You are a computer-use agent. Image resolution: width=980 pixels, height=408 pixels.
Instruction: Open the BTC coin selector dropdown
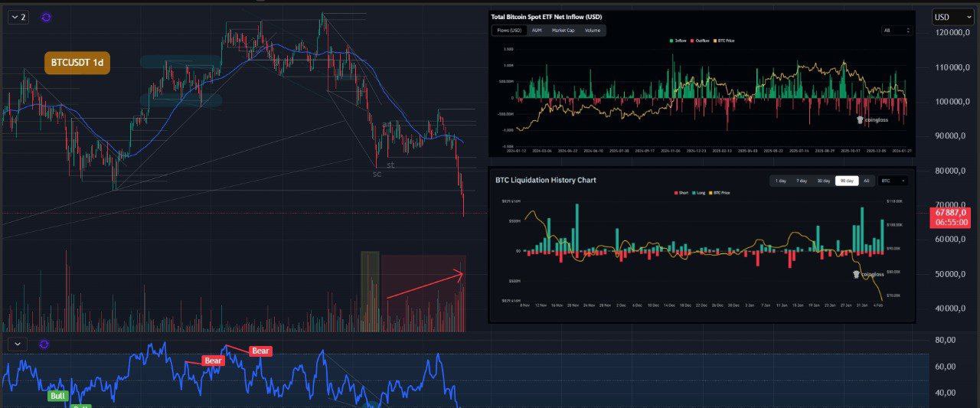pos(893,181)
